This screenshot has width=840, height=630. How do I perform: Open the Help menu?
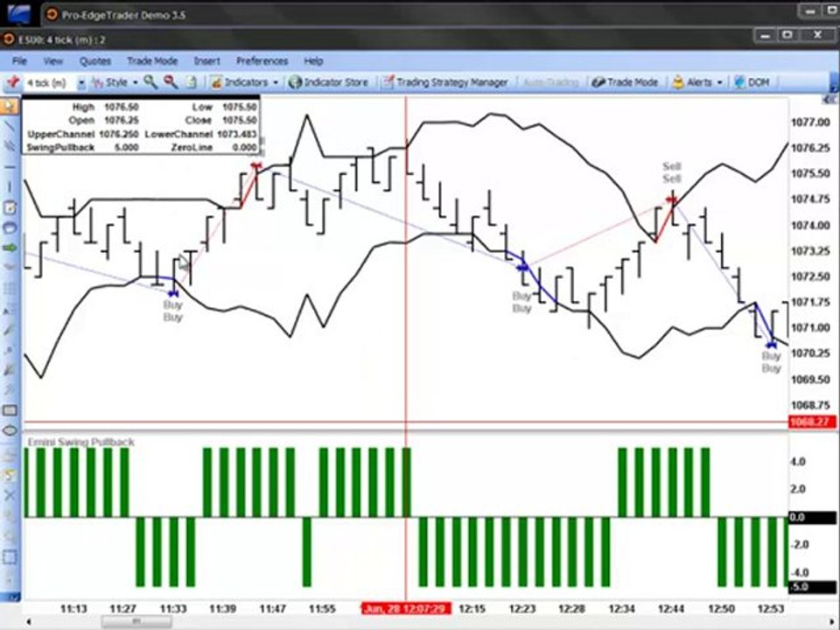(313, 60)
